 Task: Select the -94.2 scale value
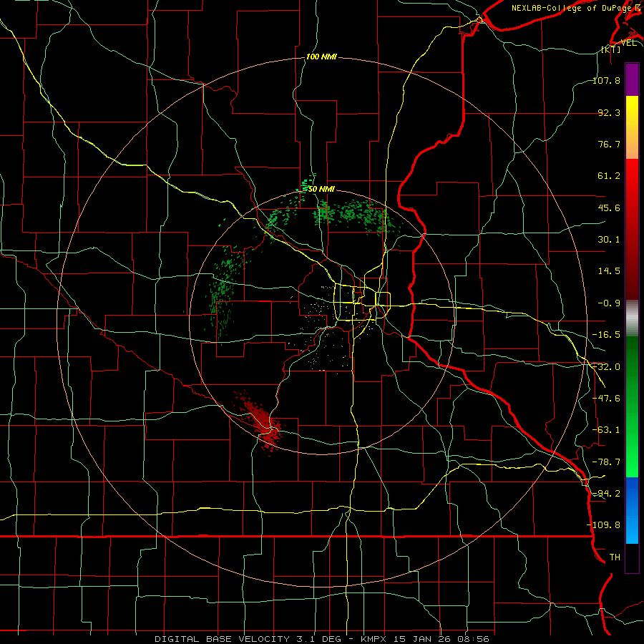(x=606, y=493)
